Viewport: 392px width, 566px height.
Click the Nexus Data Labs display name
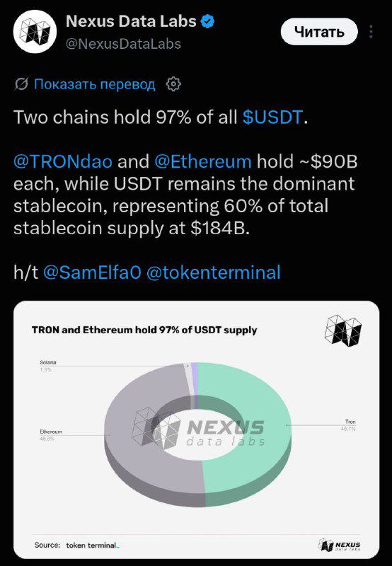131,21
